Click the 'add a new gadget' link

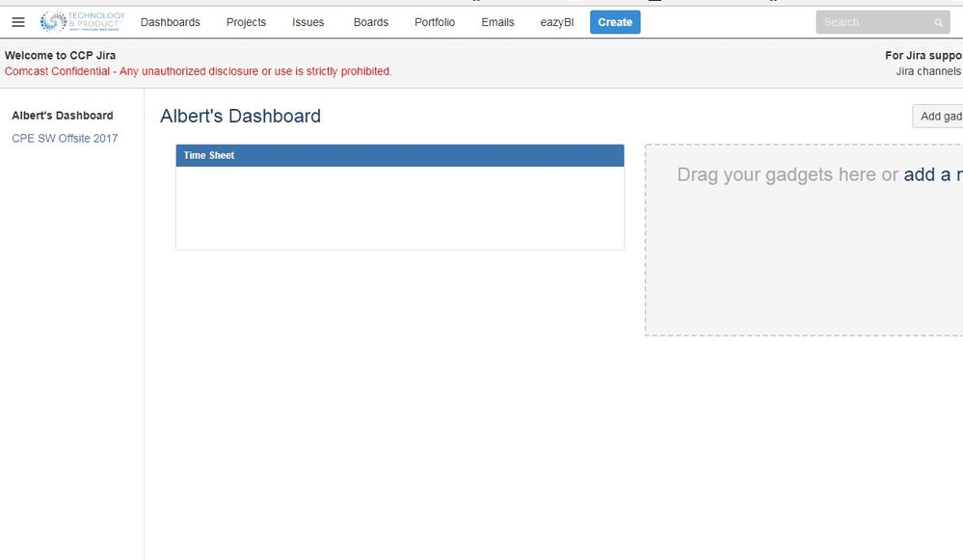click(933, 174)
